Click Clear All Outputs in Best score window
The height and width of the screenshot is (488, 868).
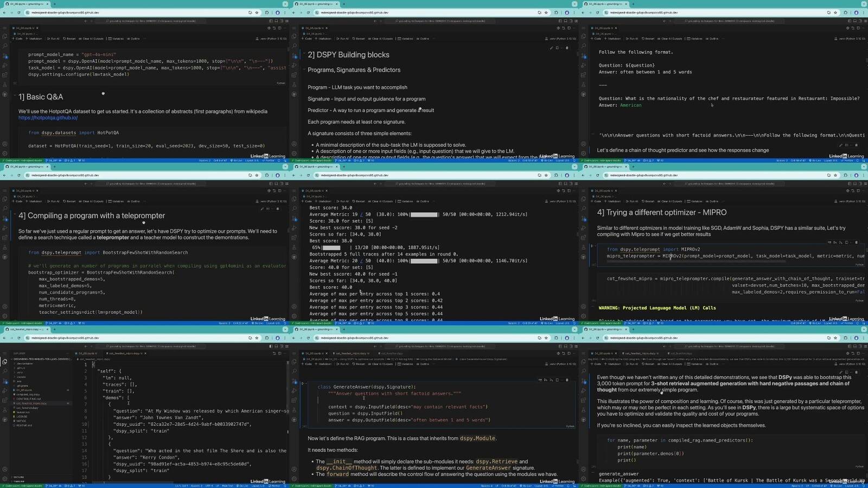click(x=380, y=201)
